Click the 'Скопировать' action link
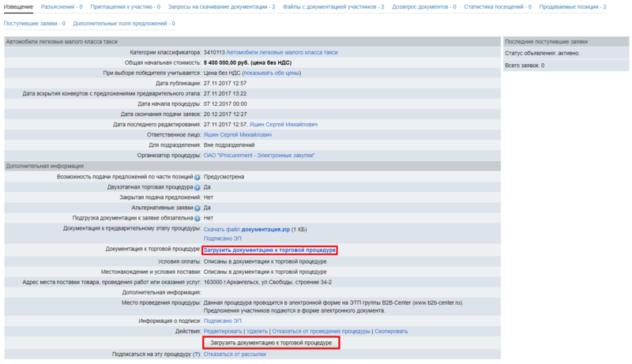The height and width of the screenshot is (364, 632). (x=391, y=332)
